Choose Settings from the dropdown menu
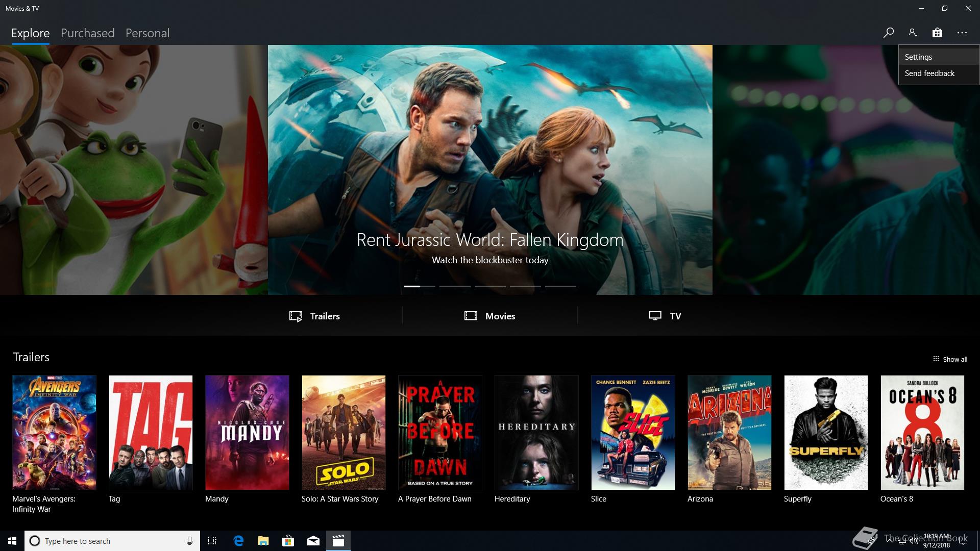Screen dimensions: 980x551 point(939,57)
